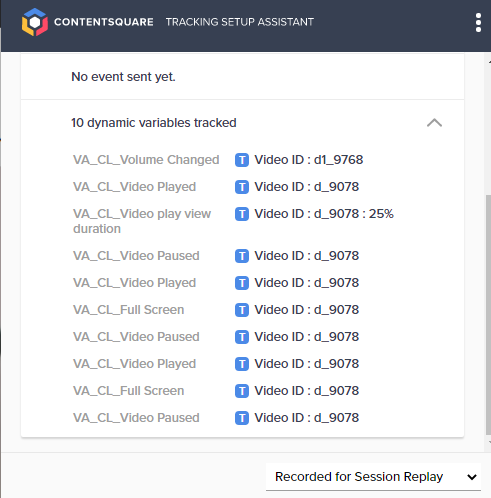The image size is (491, 498).
Task: Click the dropdown arrow of Session Replay selector
Action: click(x=472, y=477)
